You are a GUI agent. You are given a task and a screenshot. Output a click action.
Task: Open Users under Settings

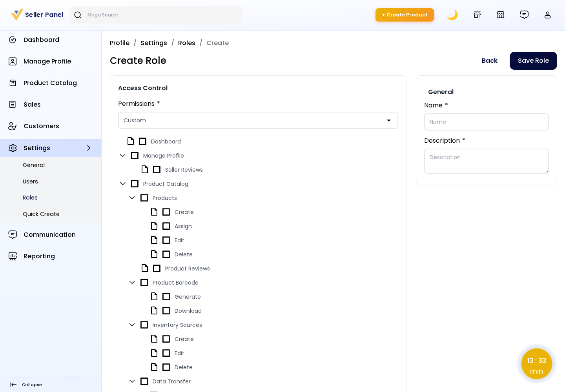pos(30,181)
